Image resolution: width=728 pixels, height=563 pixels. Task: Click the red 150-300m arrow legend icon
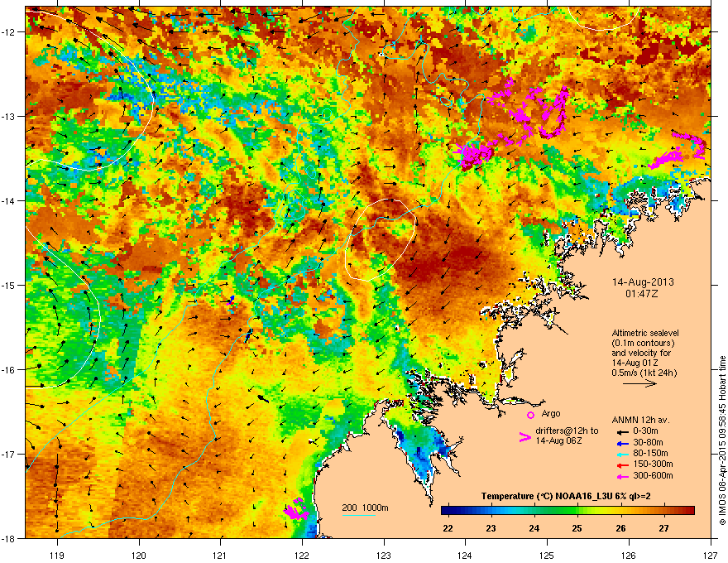622,465
